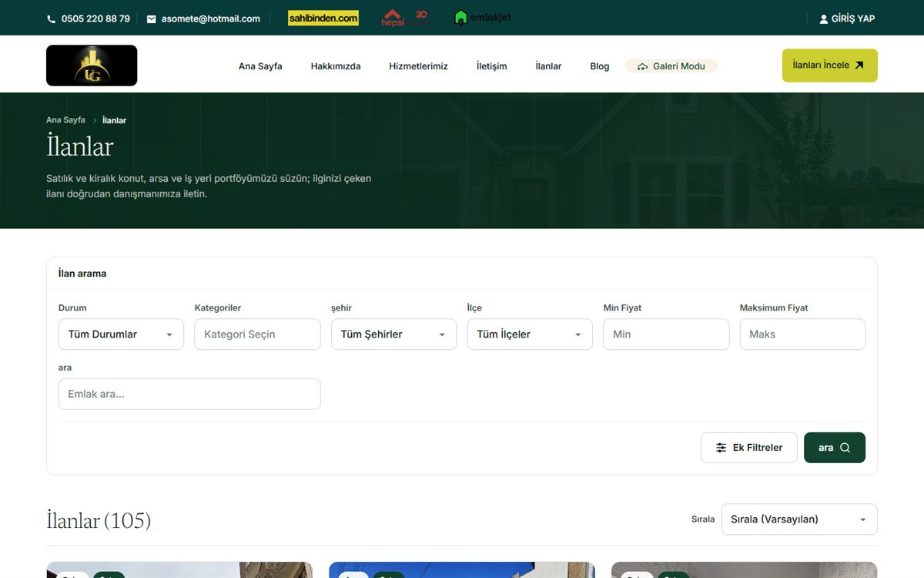Viewport: 924px width, 578px height.
Task: Open the İlanlar menu item
Action: pyautogui.click(x=549, y=66)
